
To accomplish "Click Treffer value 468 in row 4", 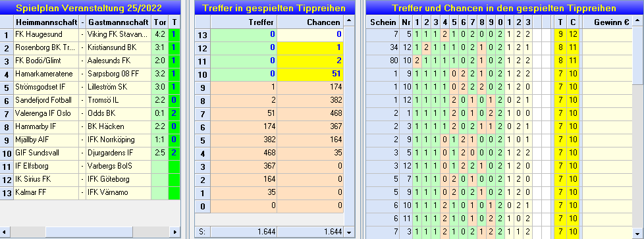I will (244, 153).
